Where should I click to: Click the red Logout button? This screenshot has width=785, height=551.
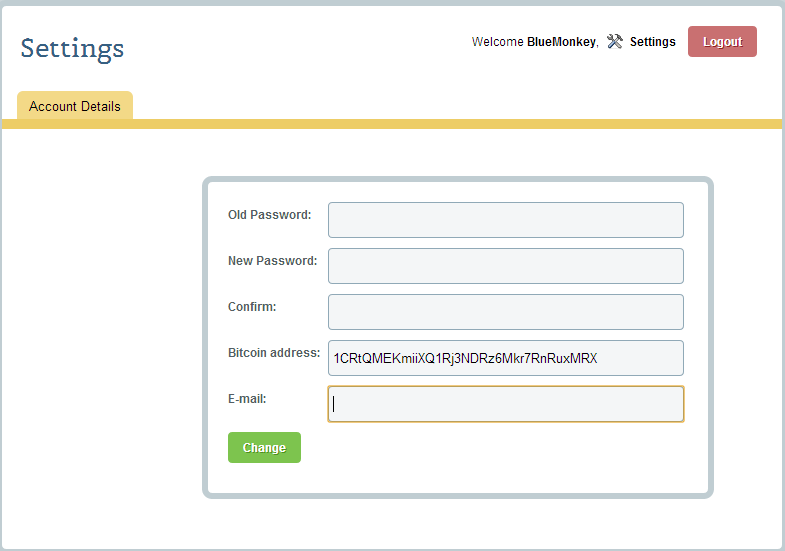click(722, 42)
